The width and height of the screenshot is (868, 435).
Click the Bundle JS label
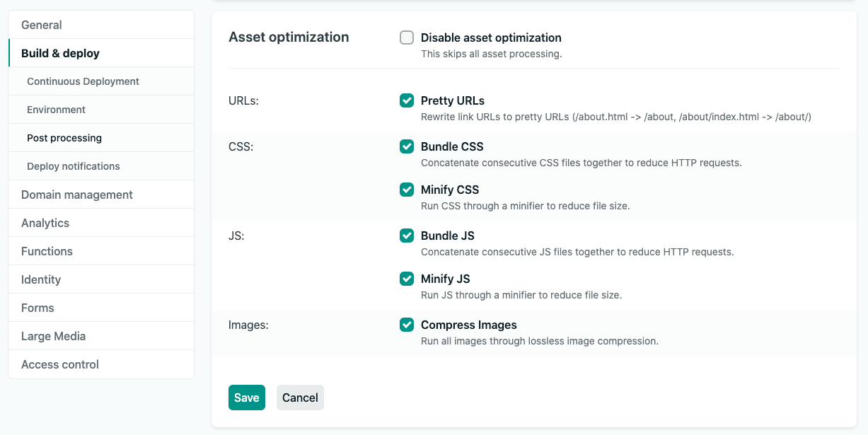click(x=448, y=236)
